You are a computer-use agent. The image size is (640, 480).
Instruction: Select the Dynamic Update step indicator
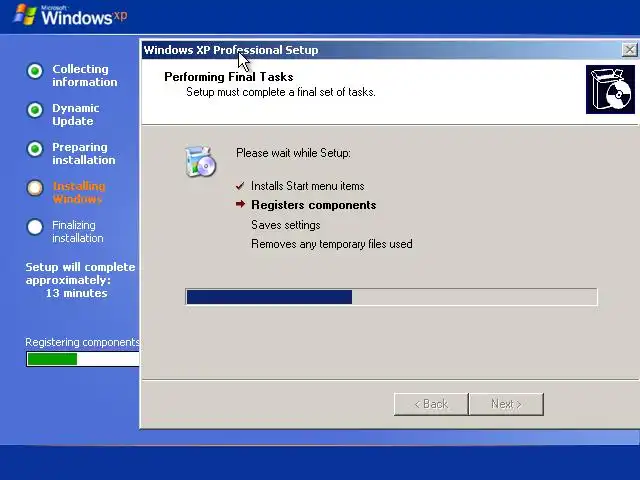tap(35, 110)
